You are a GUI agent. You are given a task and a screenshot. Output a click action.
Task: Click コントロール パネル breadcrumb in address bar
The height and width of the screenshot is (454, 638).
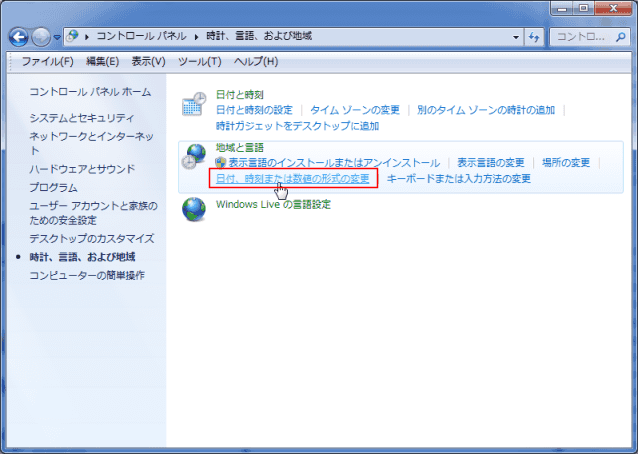141,36
